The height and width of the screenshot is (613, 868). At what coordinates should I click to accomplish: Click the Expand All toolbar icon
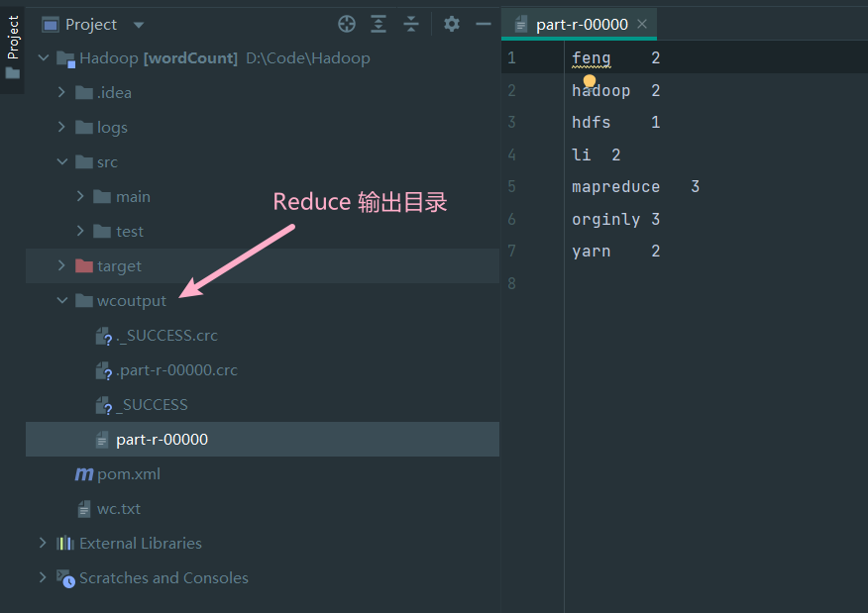379,24
